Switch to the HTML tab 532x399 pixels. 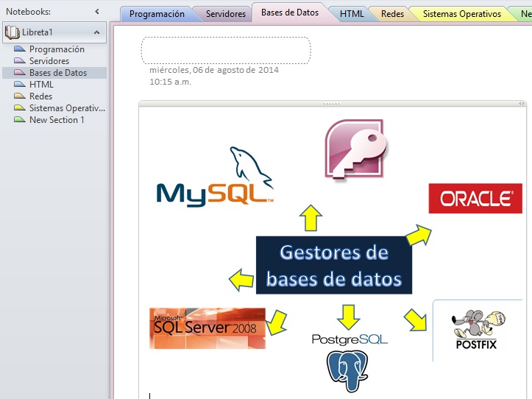pos(352,14)
